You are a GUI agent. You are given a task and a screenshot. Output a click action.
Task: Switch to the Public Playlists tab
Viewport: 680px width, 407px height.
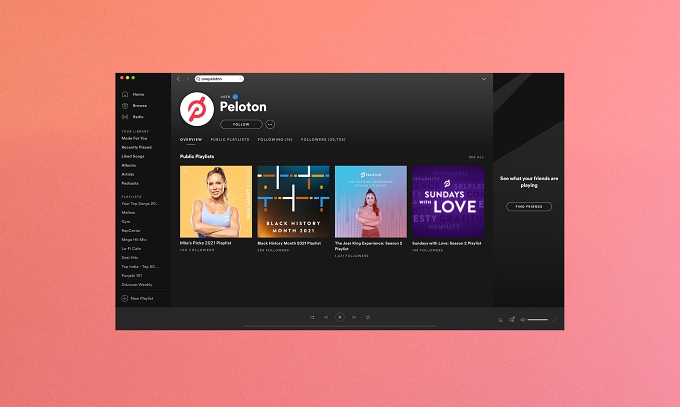tap(230, 140)
